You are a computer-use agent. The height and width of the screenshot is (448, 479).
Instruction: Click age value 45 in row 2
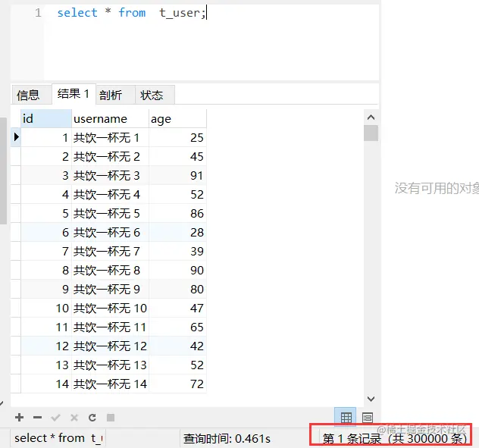coord(178,156)
